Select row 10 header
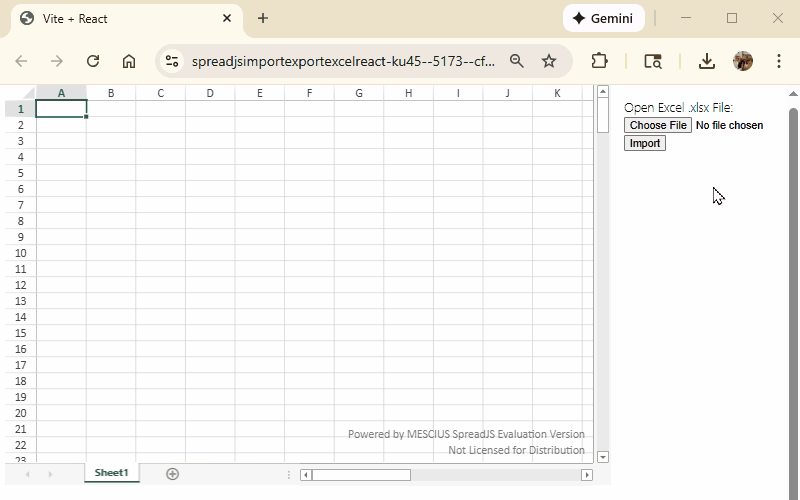800x500 pixels. 20,253
